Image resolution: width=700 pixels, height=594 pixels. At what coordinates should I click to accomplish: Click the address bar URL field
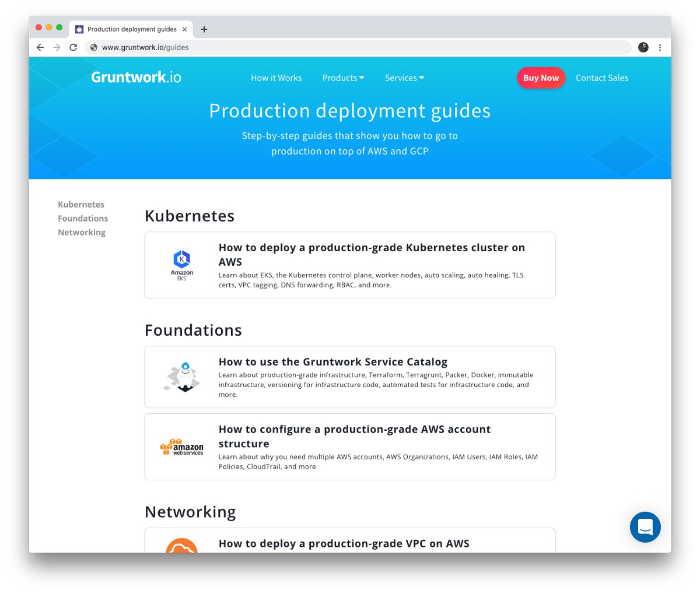coord(358,47)
